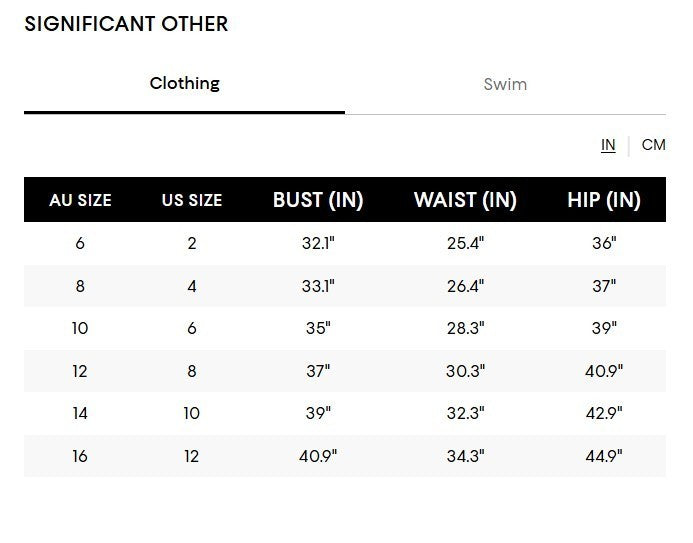Click the 40.9" value in the bust column

[x=318, y=456]
